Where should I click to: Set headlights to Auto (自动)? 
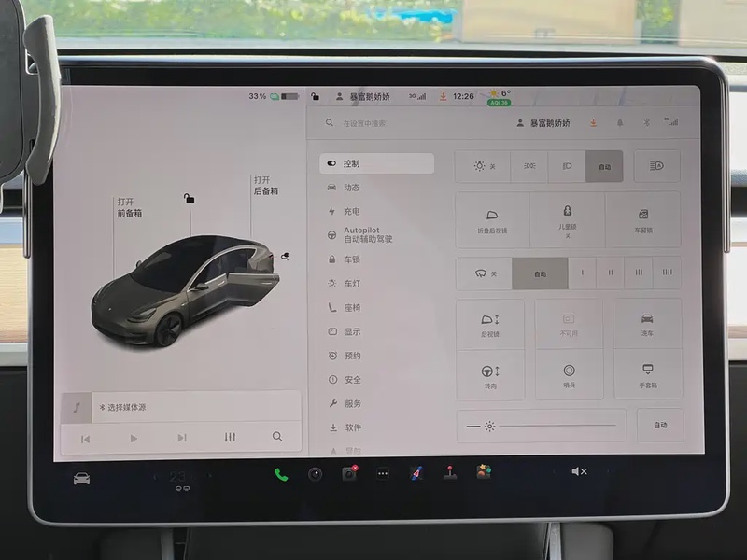604,166
